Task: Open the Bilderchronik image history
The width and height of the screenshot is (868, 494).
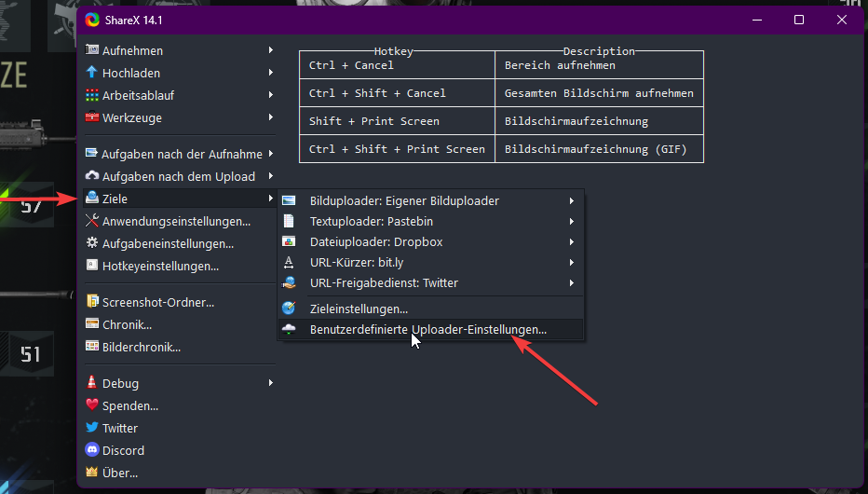Action: point(142,347)
